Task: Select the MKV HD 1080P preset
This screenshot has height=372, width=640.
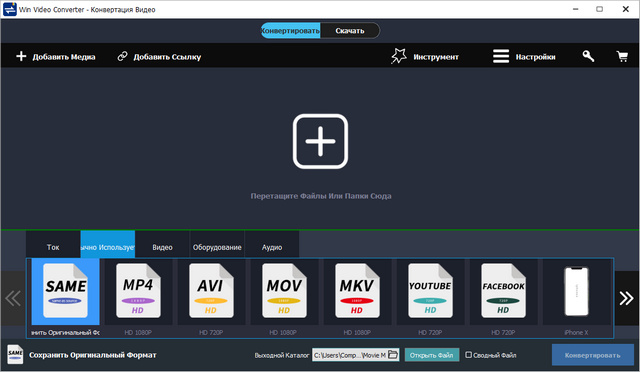Action: (357, 292)
